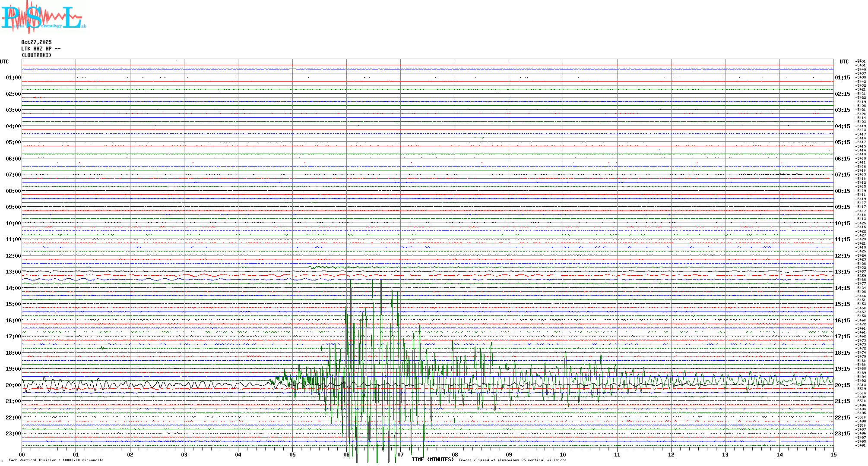Click the 23:15 label on right axis
The width and height of the screenshot is (868, 466).
[x=842, y=434]
